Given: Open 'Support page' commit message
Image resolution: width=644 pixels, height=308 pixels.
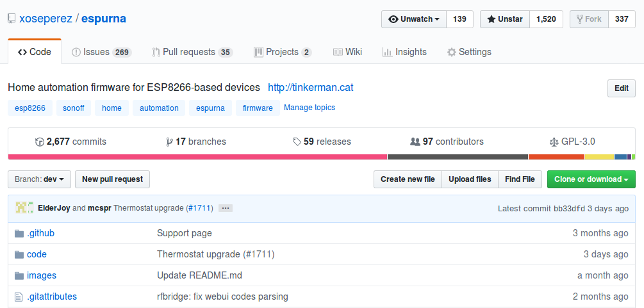Looking at the screenshot, I should pos(185,233).
